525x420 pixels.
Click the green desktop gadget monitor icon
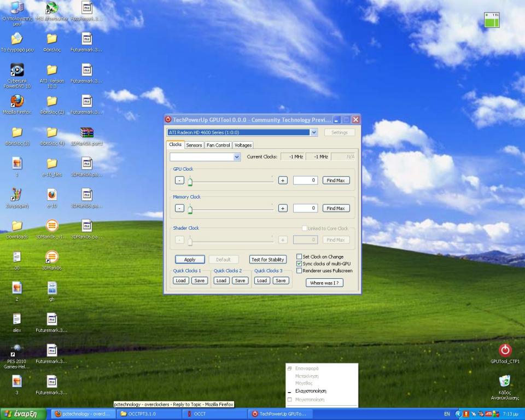pyautogui.click(x=492, y=20)
